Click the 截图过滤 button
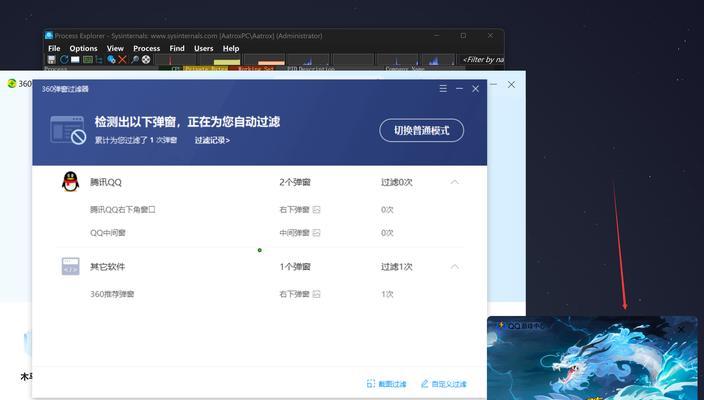704x400 pixels. [387, 384]
